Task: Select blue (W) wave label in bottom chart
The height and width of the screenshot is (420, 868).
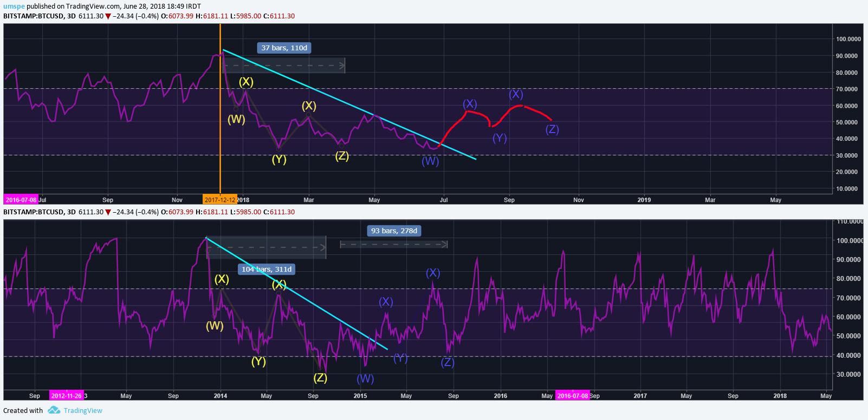Action: [365, 378]
